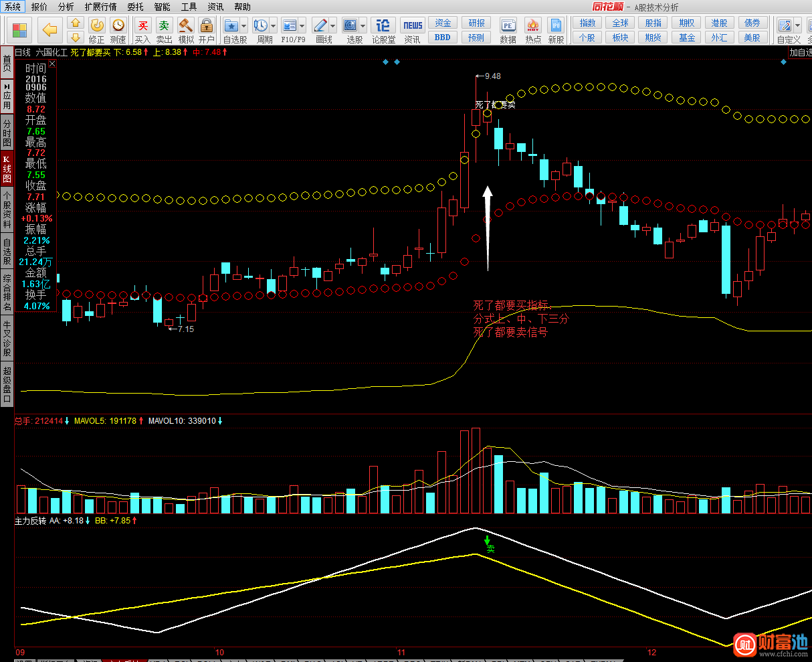Click the PE 数据 icon

508,25
